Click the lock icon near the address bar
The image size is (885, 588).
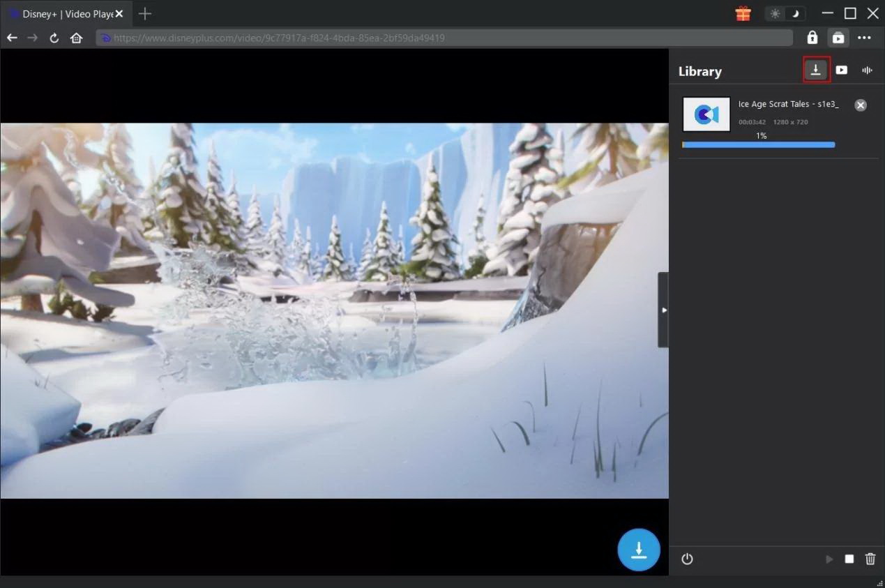pos(812,38)
